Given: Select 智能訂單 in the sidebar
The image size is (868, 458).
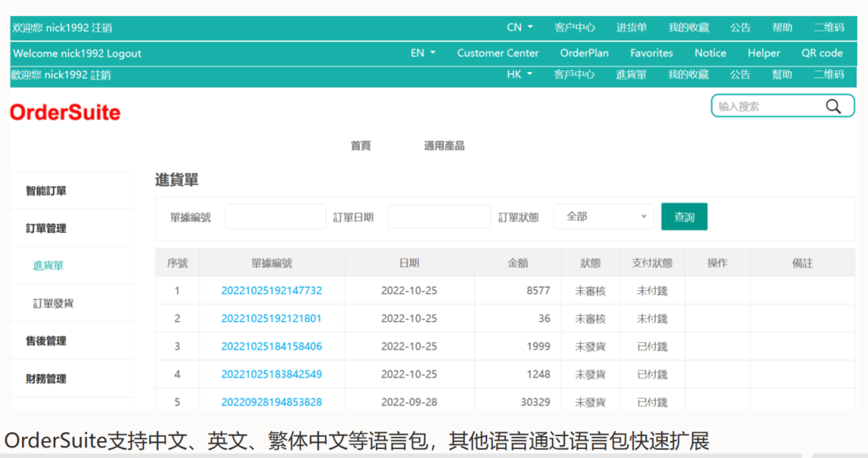Looking at the screenshot, I should tap(46, 191).
